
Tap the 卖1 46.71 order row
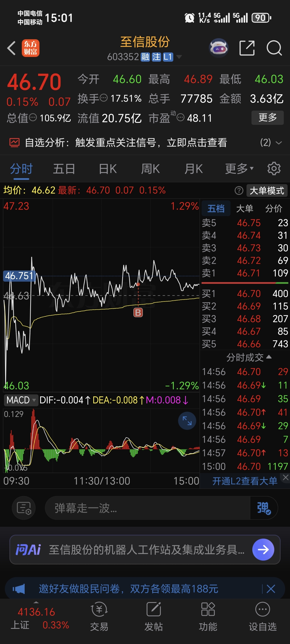pyautogui.click(x=245, y=273)
